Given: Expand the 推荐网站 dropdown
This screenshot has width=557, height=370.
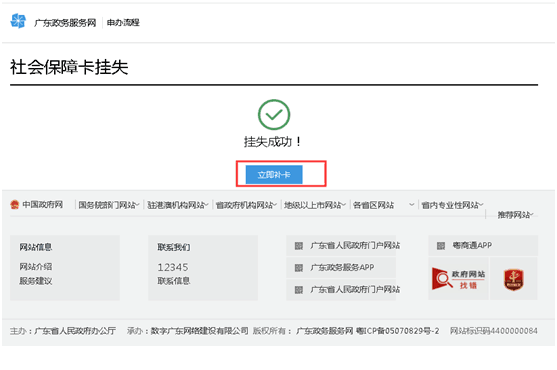Looking at the screenshot, I should click(515, 214).
